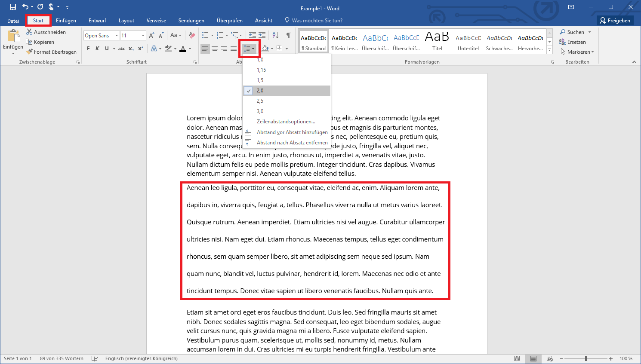The height and width of the screenshot is (364, 641).
Task: Undo the last action
Action: [x=25, y=7]
